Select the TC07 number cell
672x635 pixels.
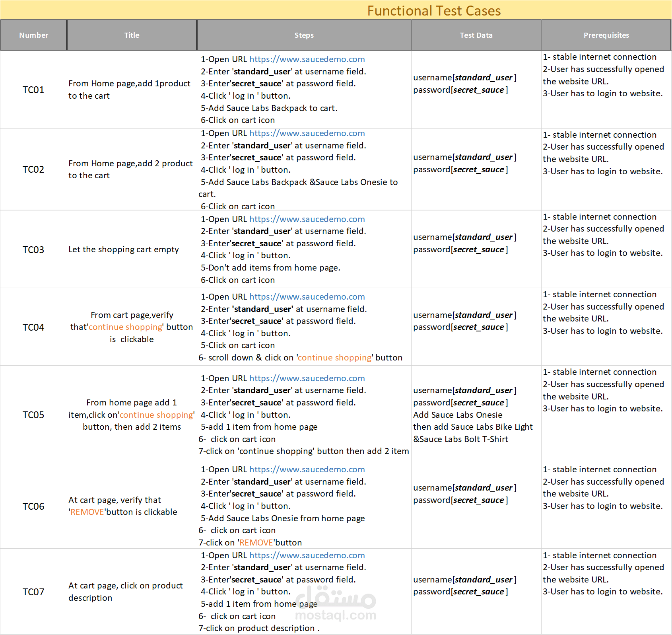pyautogui.click(x=33, y=592)
